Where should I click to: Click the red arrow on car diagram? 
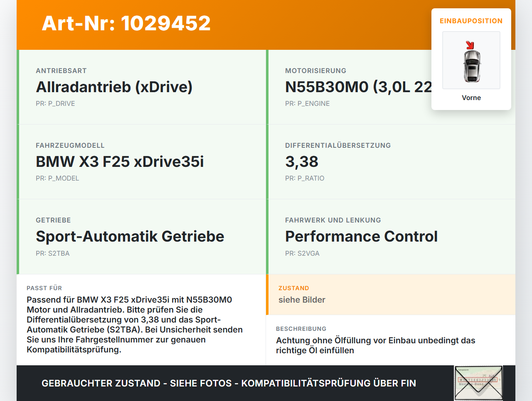470,45
